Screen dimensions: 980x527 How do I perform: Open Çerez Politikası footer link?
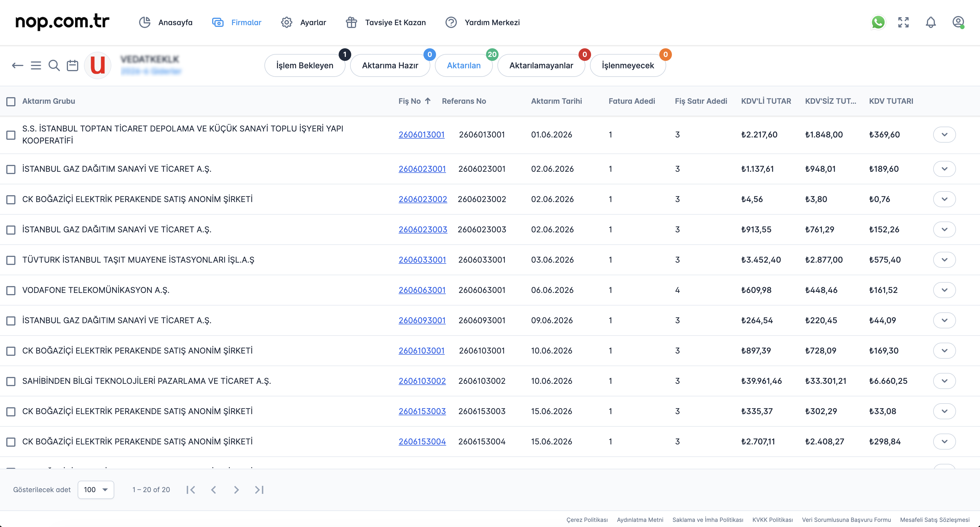pyautogui.click(x=587, y=520)
